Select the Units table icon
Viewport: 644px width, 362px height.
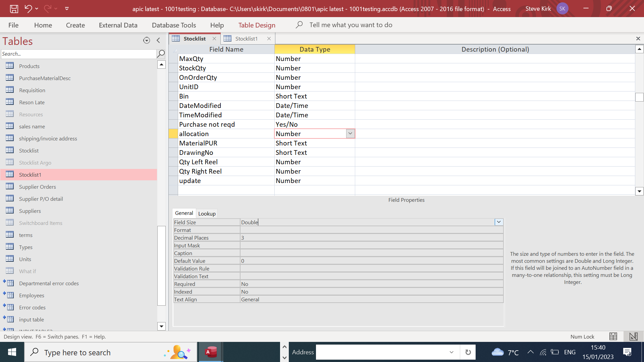click(10, 259)
